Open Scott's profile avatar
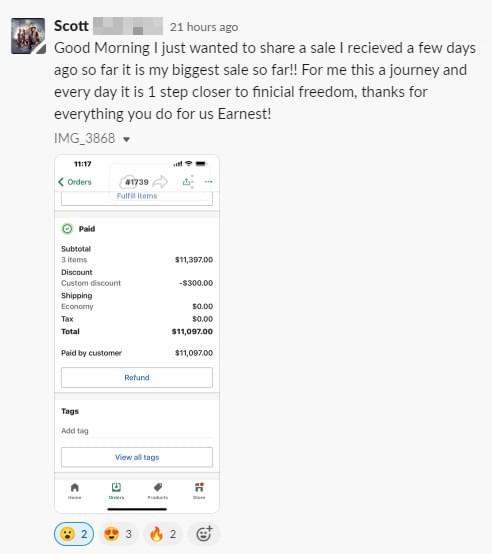The width and height of the screenshot is (492, 554). [x=28, y=36]
